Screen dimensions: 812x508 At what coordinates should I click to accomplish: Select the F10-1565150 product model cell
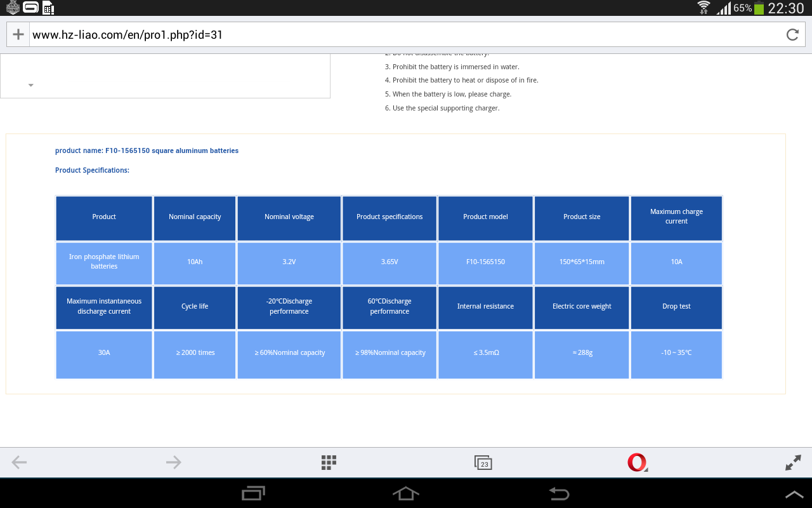(485, 262)
